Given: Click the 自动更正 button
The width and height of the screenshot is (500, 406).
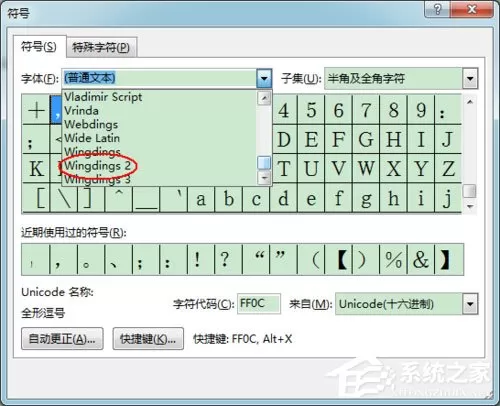Looking at the screenshot, I should (x=62, y=339).
